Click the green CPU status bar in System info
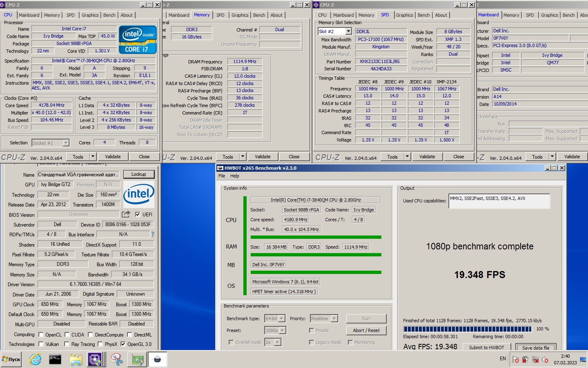588x368 pixels. pos(316,237)
